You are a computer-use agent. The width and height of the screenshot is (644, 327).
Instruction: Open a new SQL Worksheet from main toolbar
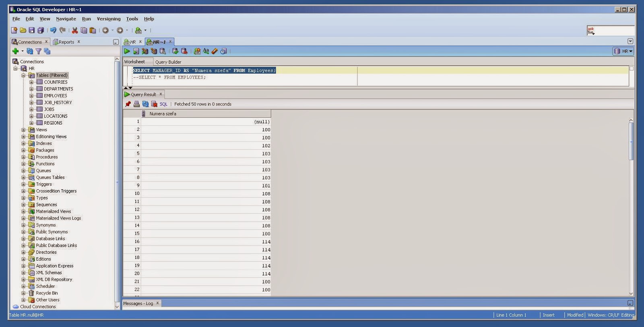[138, 30]
